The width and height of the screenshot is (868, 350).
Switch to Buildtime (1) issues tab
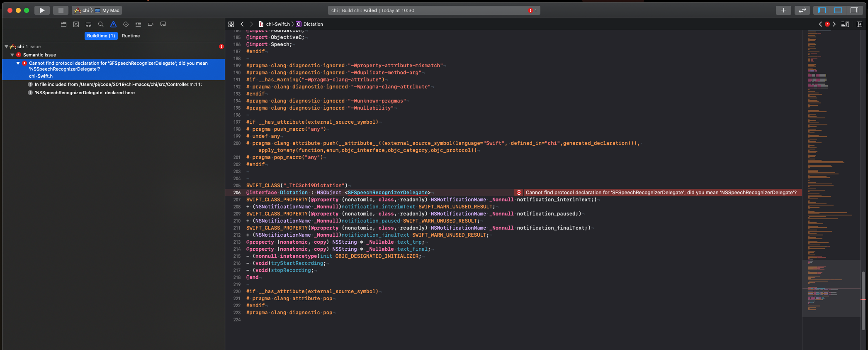pos(101,36)
